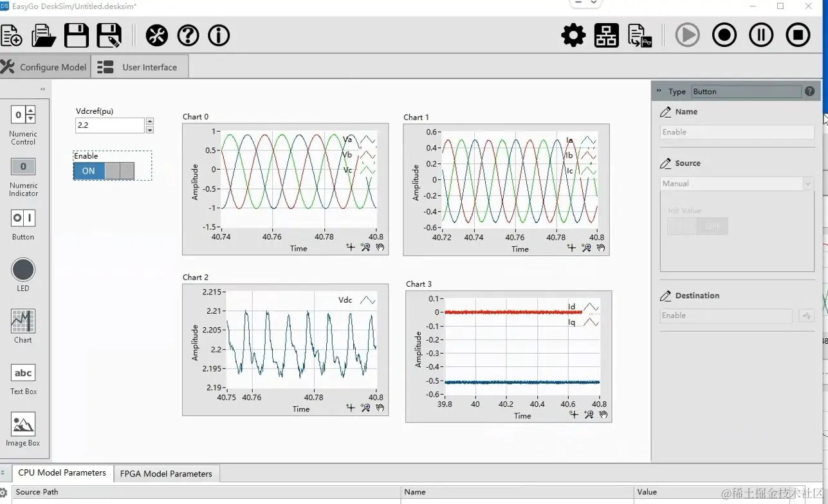Click the Chart 3 zoom tool

click(x=589, y=415)
